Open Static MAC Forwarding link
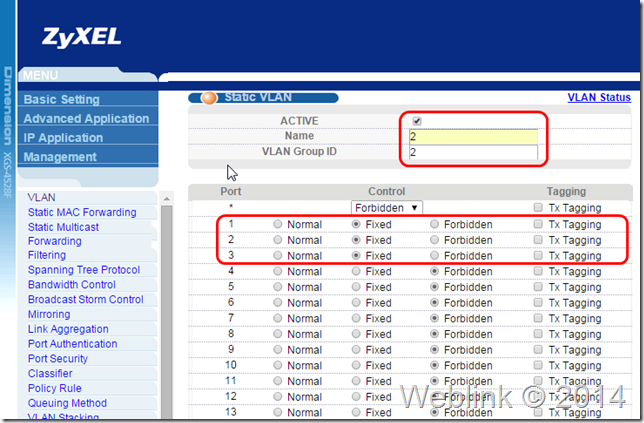Image resolution: width=644 pixels, height=423 pixels. (x=82, y=212)
